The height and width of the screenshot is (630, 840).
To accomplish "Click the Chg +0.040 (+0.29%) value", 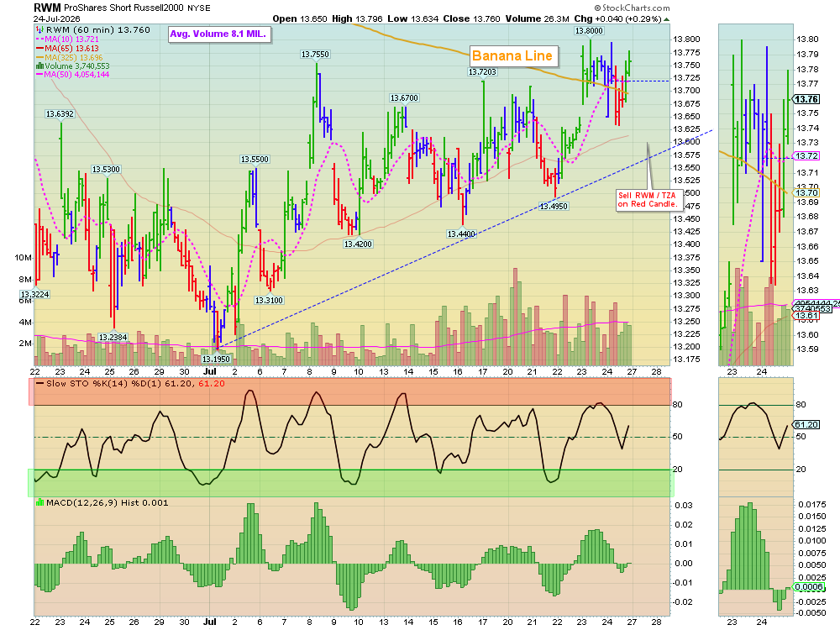I will 617,18.
